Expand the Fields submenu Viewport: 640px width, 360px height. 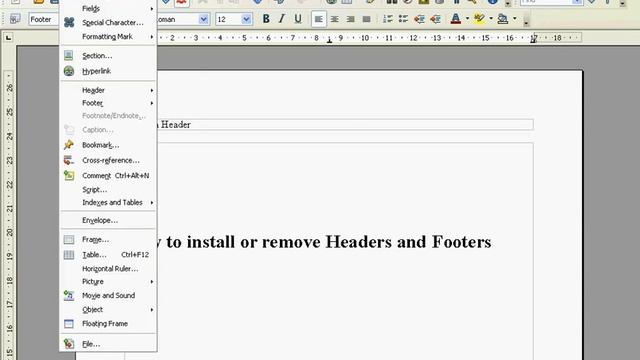click(108, 8)
